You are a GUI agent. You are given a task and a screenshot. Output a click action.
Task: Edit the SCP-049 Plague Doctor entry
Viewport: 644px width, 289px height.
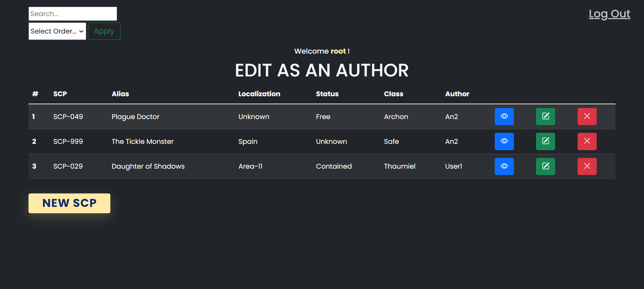545,116
